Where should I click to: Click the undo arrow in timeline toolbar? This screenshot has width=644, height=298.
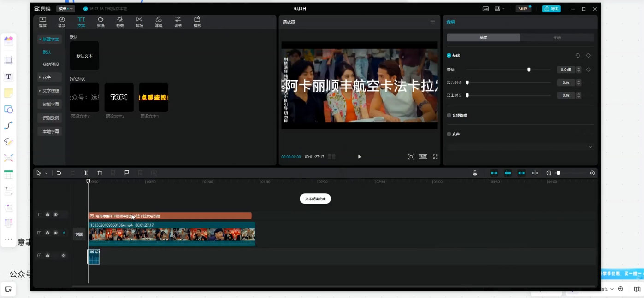[59, 173]
